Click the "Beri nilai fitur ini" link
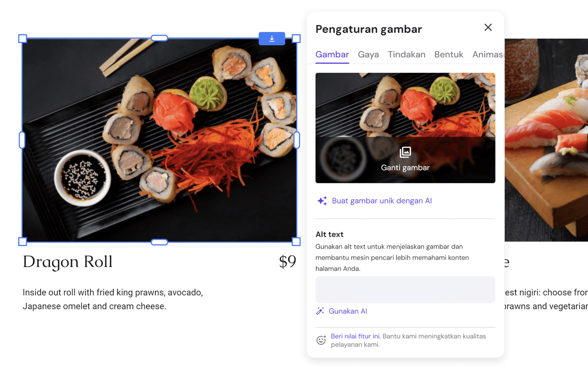The image size is (588, 366). point(355,336)
